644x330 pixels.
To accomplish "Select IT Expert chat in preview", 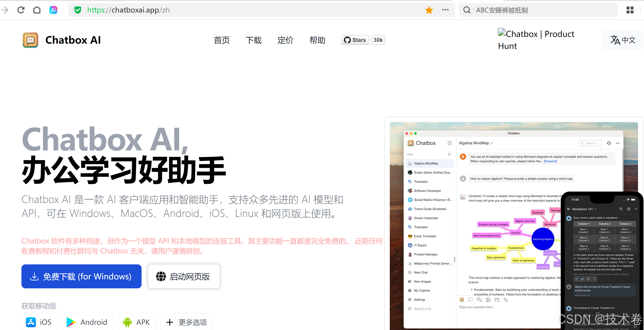I will (429, 245).
